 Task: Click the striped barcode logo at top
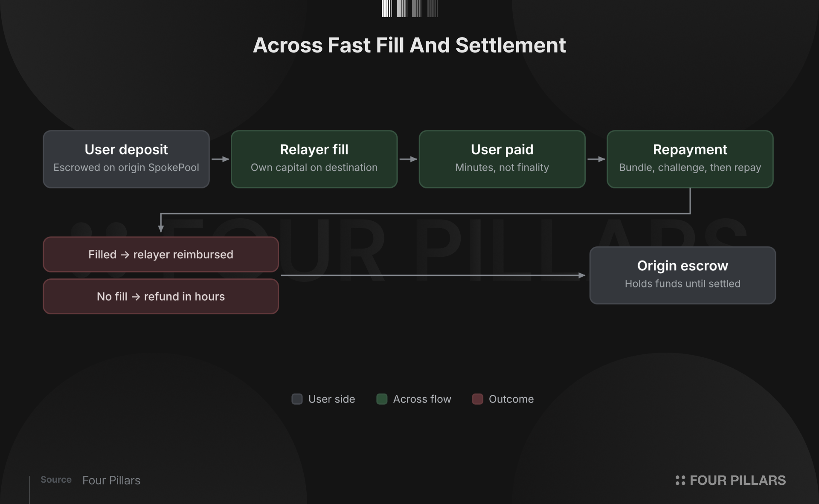(409, 9)
